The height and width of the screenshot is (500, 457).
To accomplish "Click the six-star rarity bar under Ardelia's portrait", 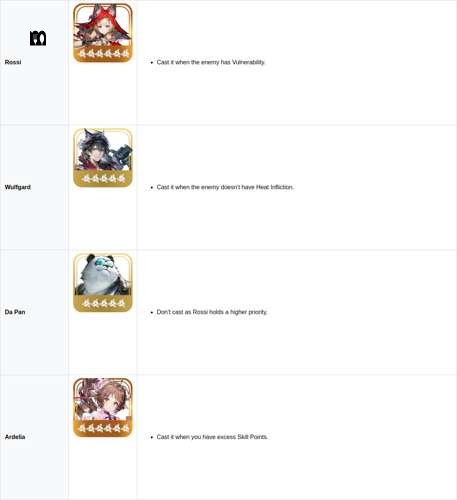I will (x=103, y=428).
